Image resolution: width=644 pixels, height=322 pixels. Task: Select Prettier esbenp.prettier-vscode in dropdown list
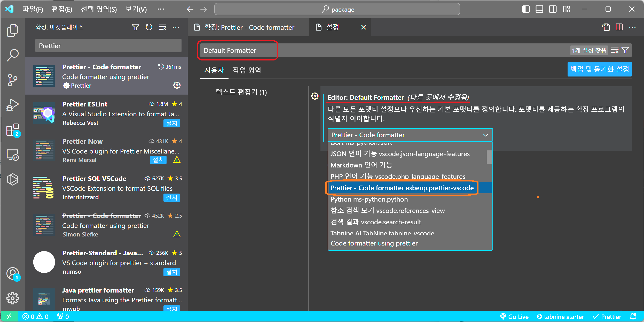[402, 188]
